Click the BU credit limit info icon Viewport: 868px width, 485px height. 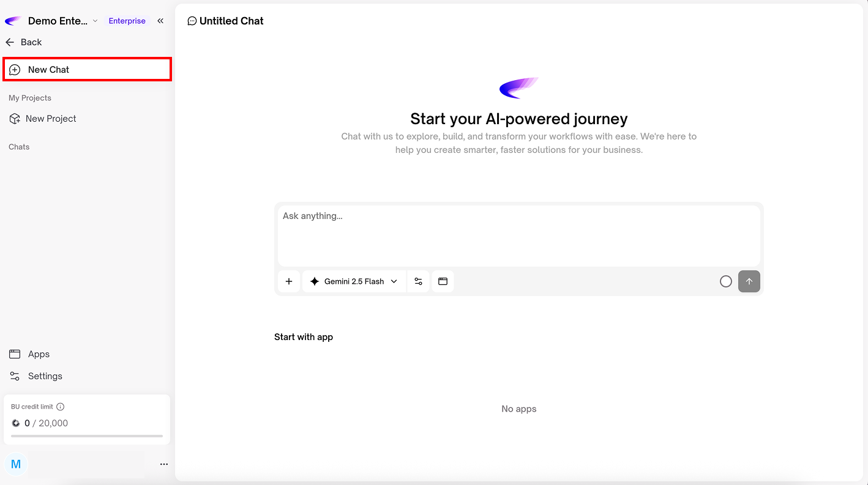[x=61, y=407]
